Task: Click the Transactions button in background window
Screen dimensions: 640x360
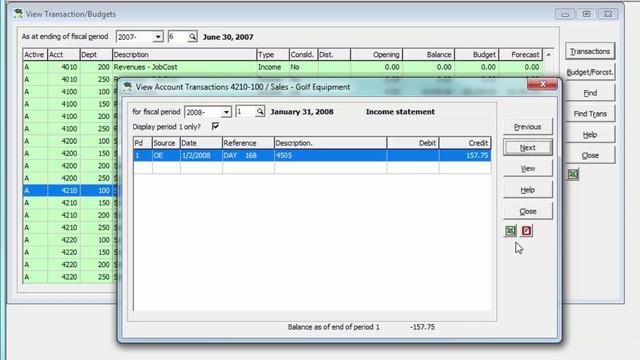Action: click(x=590, y=51)
